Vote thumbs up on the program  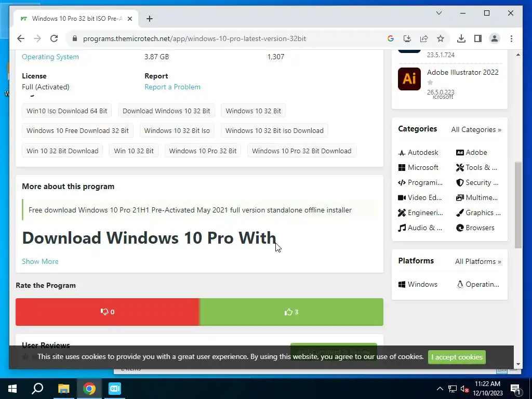pyautogui.click(x=291, y=312)
